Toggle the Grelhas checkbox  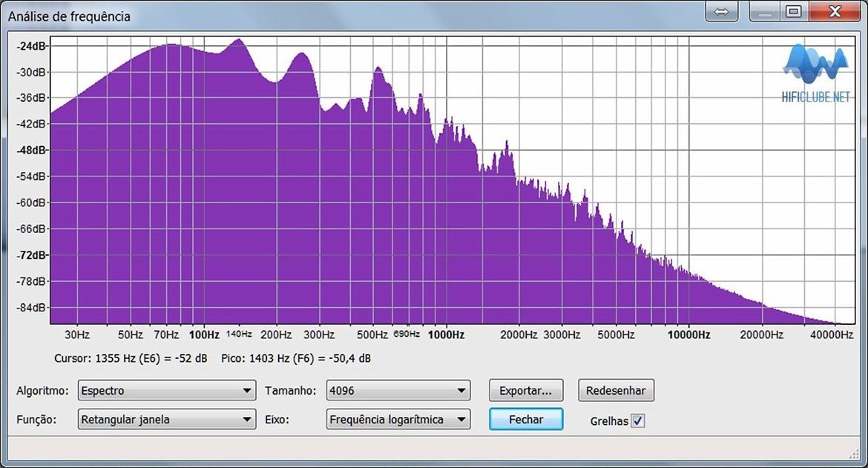(x=638, y=421)
